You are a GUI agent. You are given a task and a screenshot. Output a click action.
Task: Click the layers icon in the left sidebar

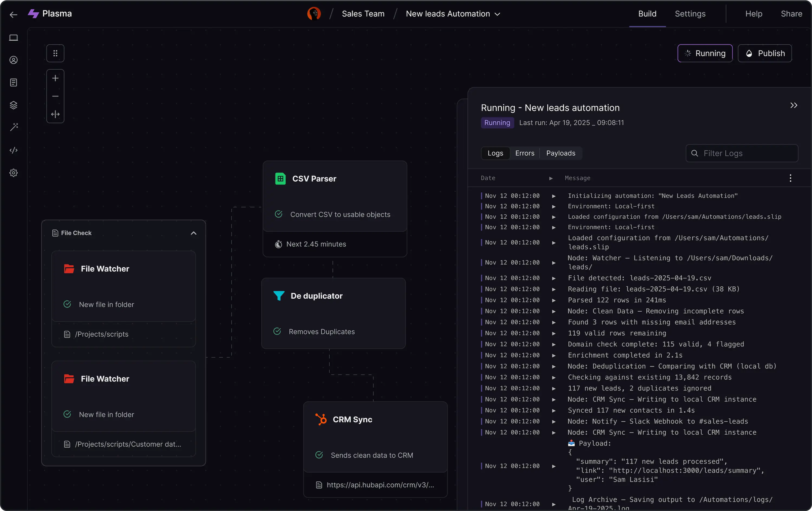click(x=14, y=105)
